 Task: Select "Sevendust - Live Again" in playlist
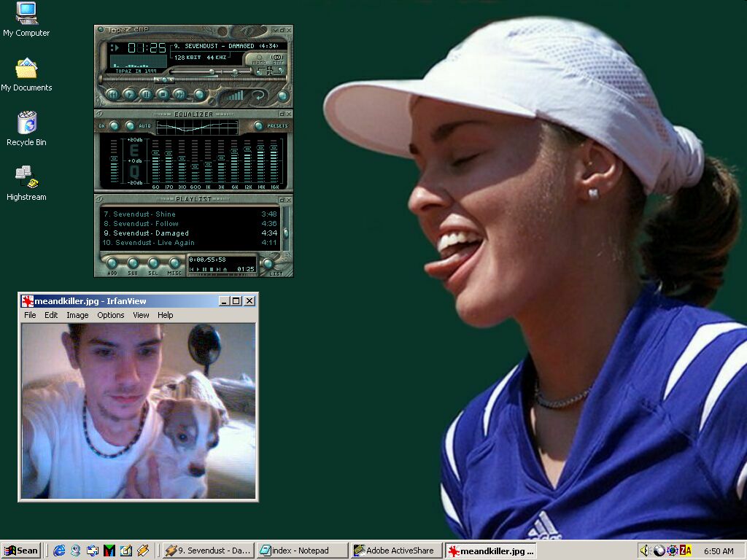tap(155, 243)
